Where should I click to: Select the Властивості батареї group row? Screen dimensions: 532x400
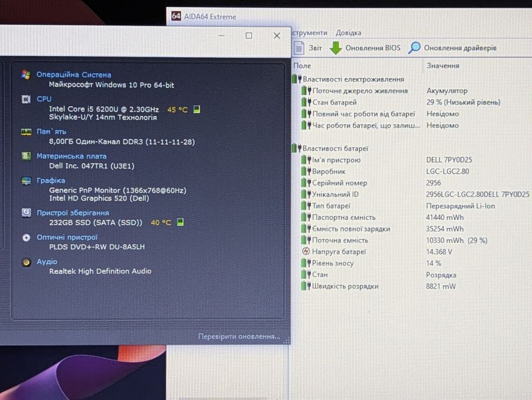coord(330,148)
